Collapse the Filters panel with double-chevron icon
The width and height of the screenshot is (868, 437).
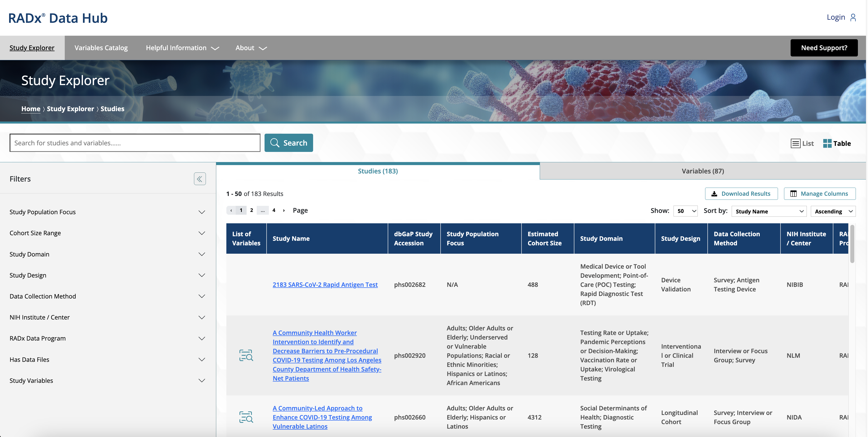point(200,179)
